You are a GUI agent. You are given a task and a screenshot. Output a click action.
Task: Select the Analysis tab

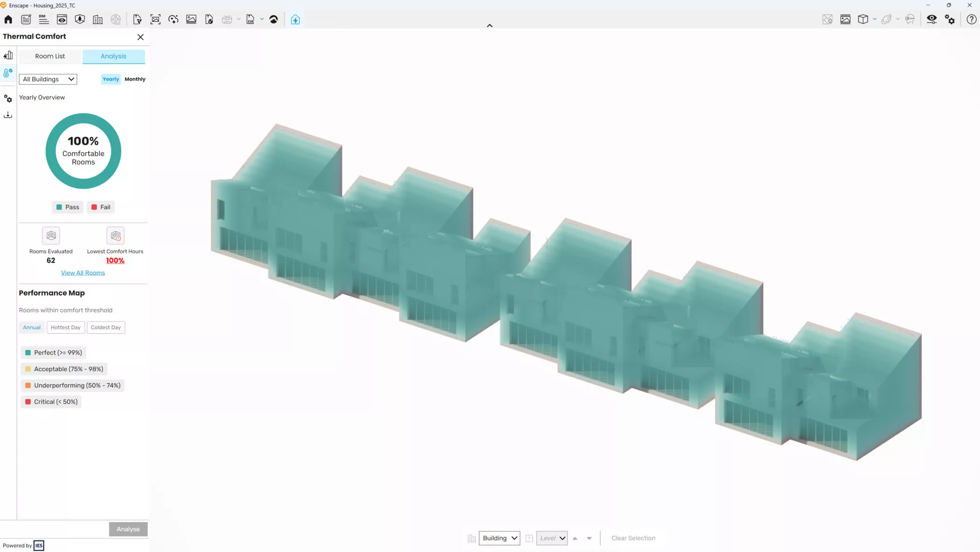[113, 56]
